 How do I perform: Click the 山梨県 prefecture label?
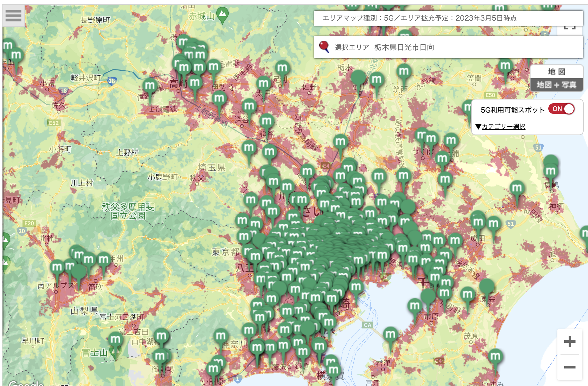(84, 311)
